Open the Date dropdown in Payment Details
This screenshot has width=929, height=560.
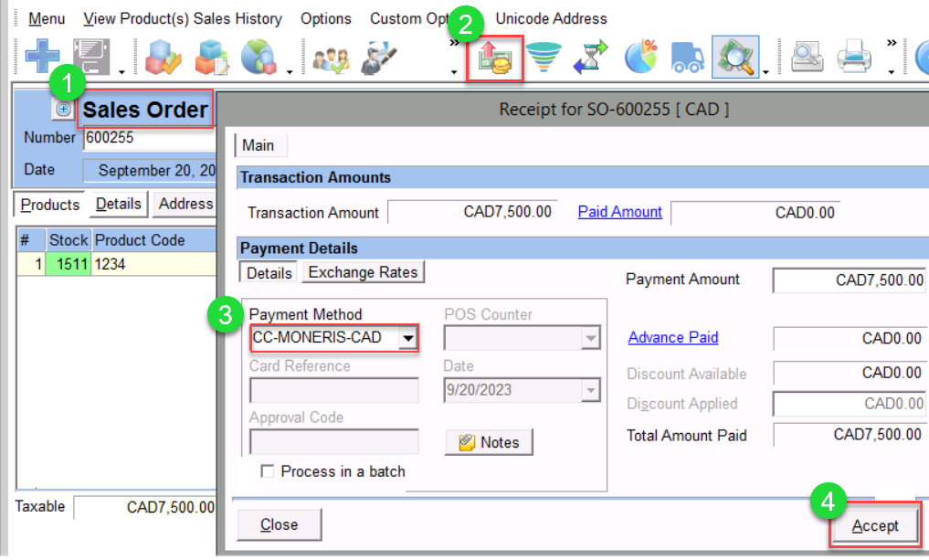[x=591, y=391]
